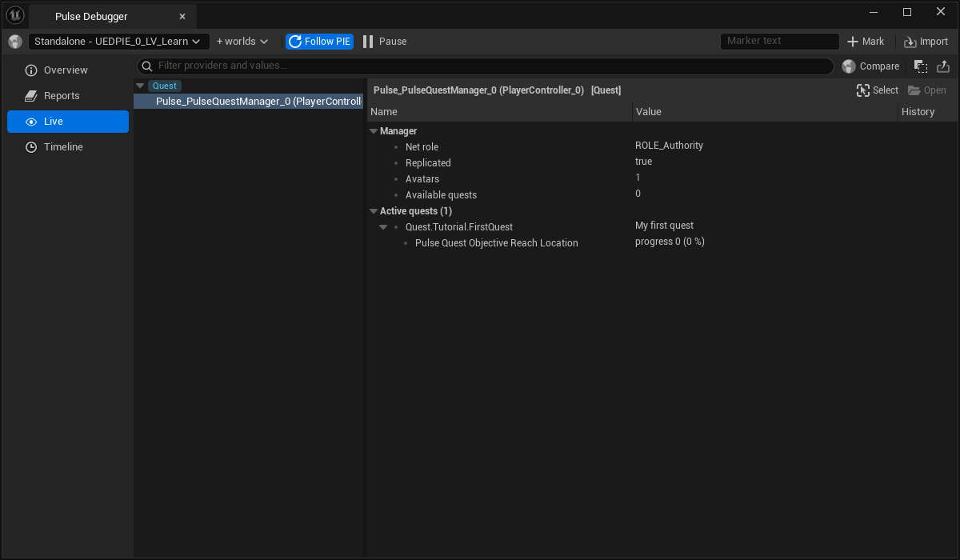Click the History column header
960x560 pixels.
tap(928, 112)
